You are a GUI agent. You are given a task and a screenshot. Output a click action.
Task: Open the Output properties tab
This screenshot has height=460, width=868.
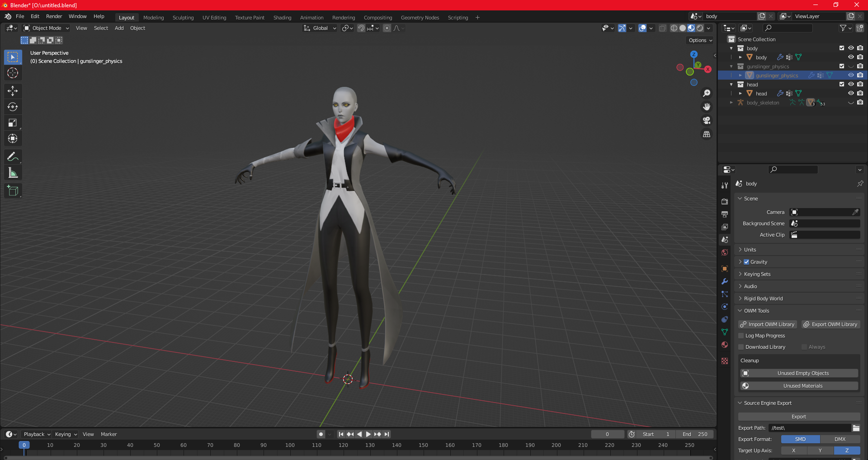tap(725, 214)
